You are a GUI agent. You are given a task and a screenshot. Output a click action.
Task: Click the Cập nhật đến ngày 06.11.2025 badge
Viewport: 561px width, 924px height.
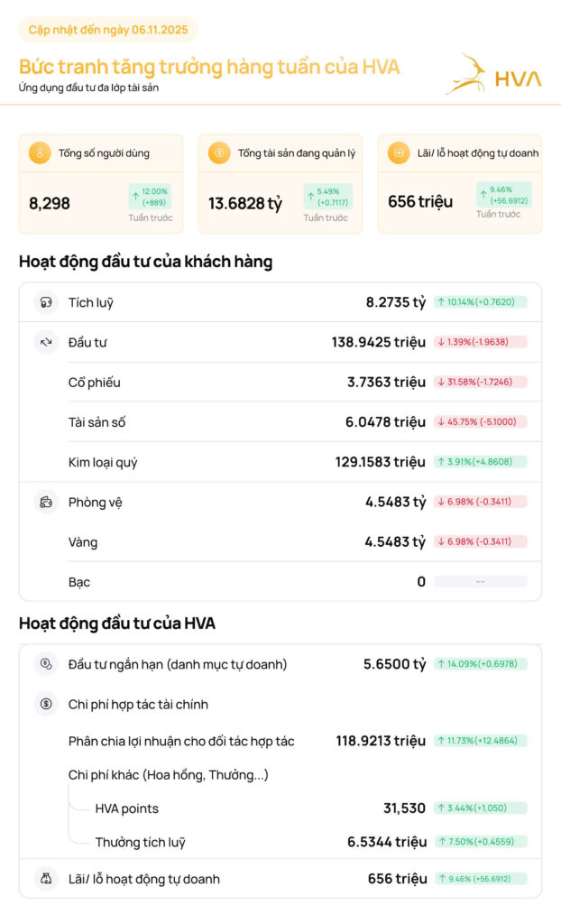pyautogui.click(x=108, y=30)
